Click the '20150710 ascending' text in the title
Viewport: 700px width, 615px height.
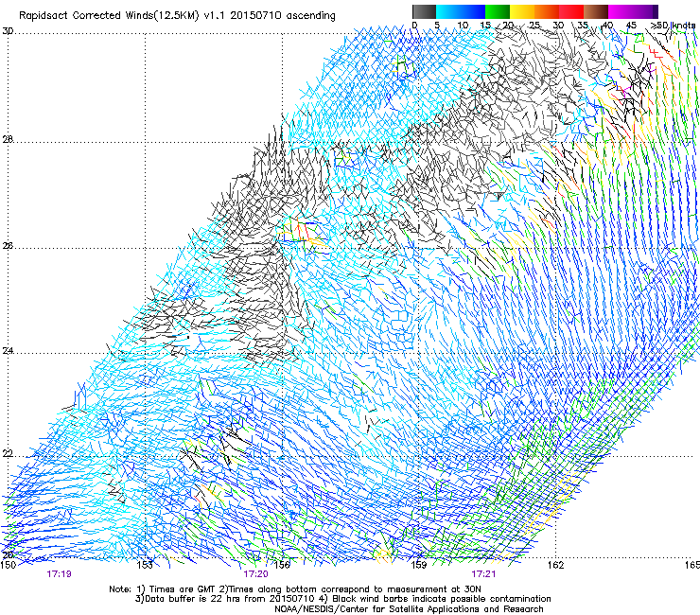[x=283, y=16]
